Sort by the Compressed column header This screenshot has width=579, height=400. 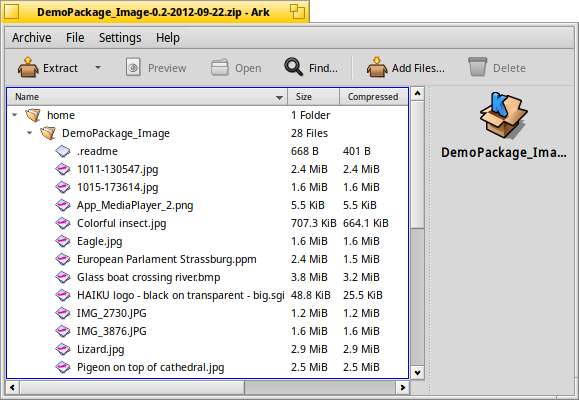click(374, 97)
